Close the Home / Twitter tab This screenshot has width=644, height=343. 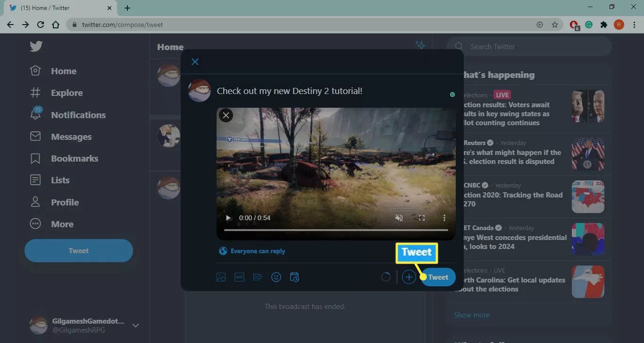tap(109, 8)
